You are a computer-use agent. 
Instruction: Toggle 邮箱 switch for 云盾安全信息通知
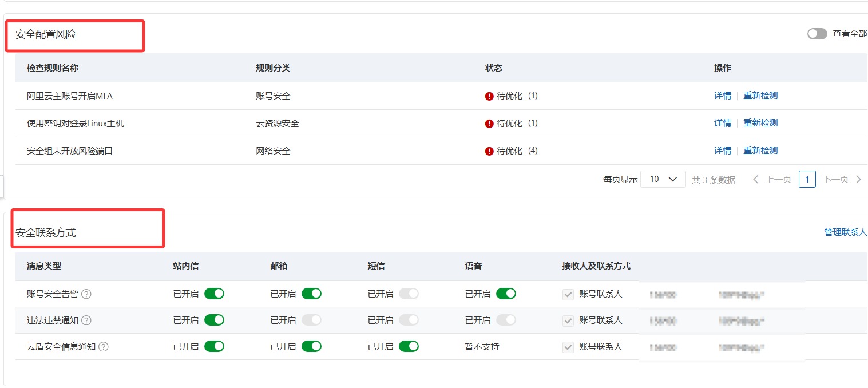pyautogui.click(x=311, y=346)
